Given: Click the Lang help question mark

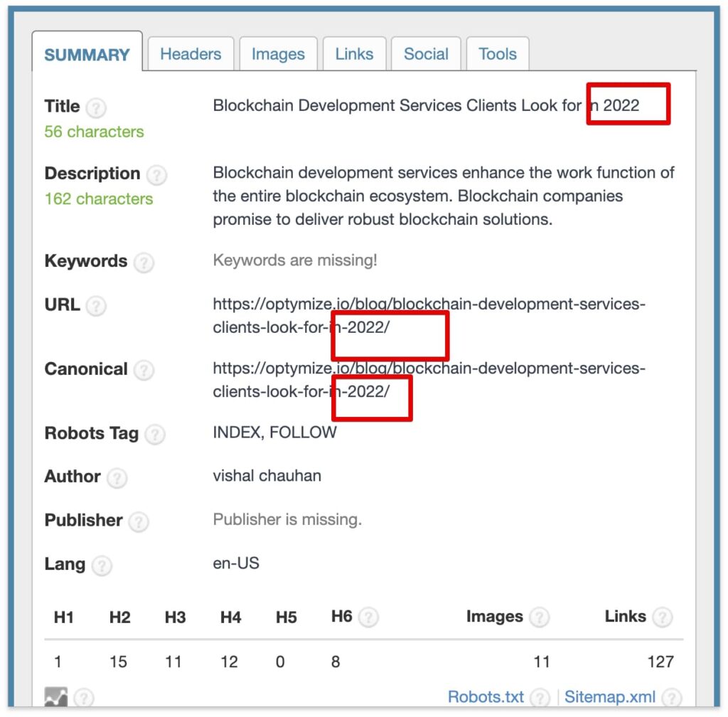Looking at the screenshot, I should 102,566.
